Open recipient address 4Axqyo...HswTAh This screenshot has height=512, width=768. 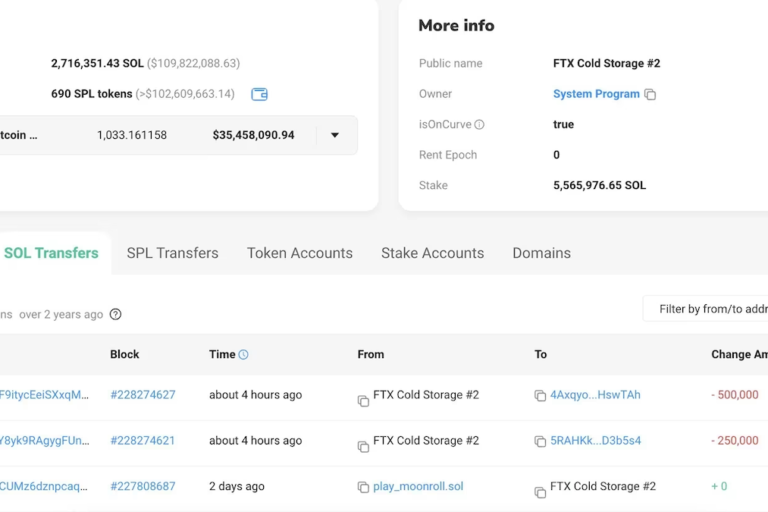[595, 395]
